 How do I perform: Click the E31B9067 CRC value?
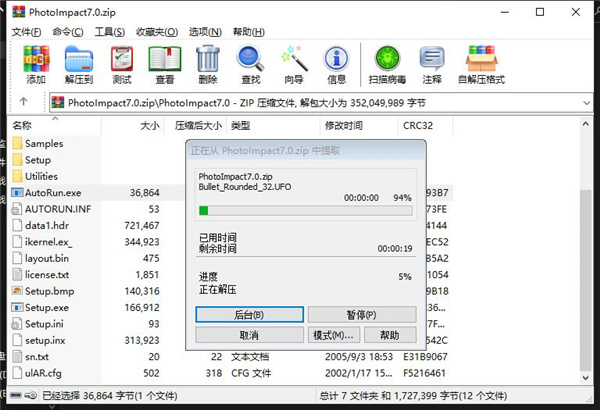pos(425,357)
